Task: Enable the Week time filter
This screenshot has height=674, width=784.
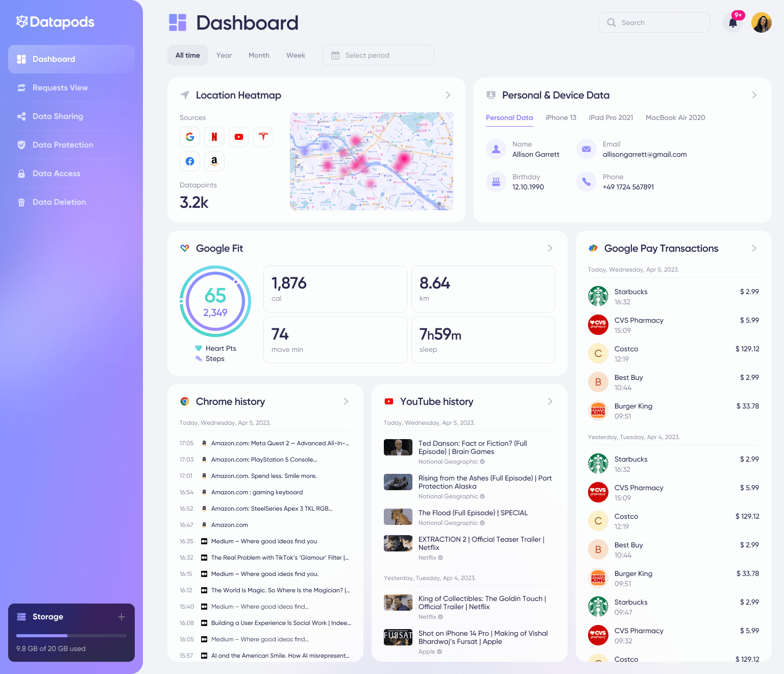Action: [296, 55]
